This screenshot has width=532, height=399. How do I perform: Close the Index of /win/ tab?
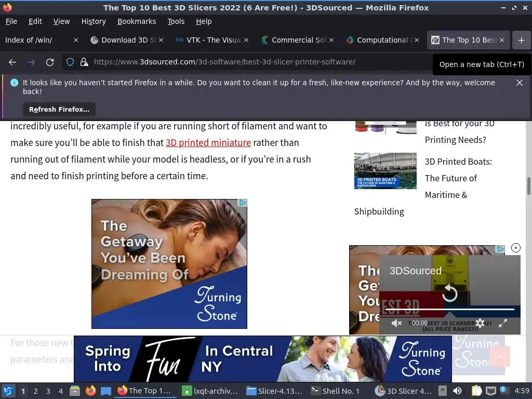click(76, 40)
